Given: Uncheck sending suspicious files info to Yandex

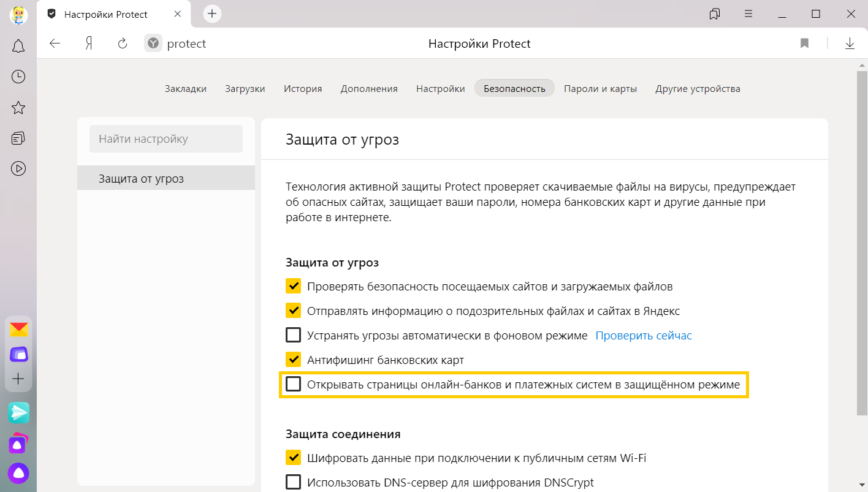Looking at the screenshot, I should (x=294, y=311).
